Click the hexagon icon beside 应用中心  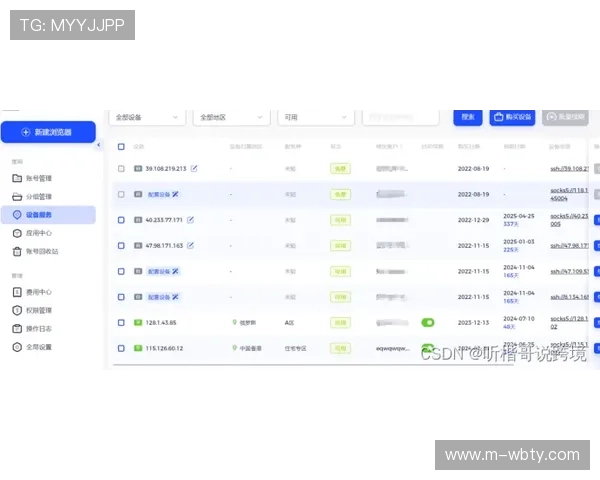pos(17,233)
